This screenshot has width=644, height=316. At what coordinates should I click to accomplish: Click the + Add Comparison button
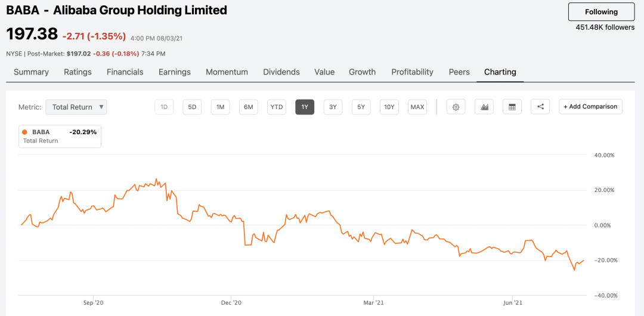(590, 107)
